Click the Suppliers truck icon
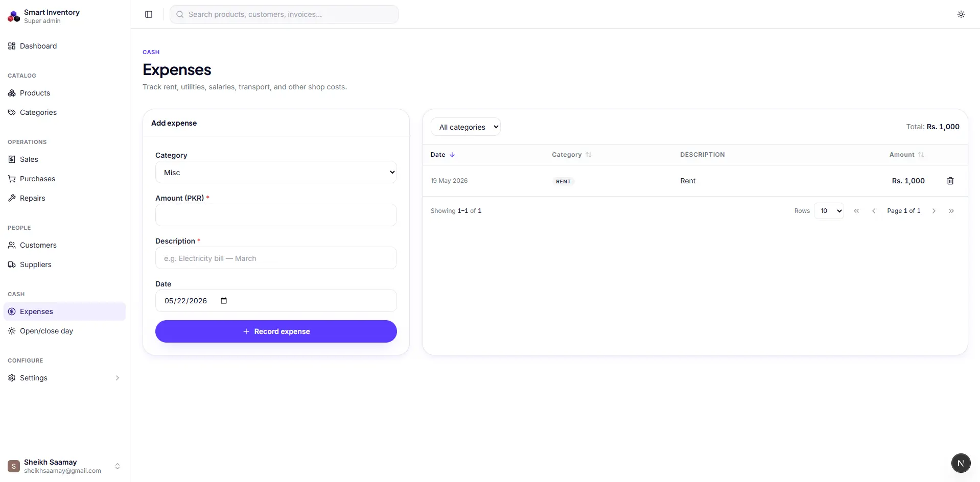This screenshot has width=980, height=482. [12, 264]
